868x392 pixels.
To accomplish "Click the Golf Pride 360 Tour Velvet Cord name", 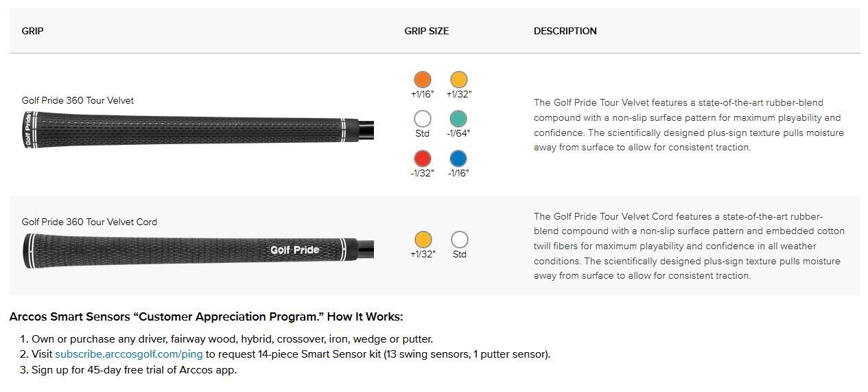I will 89,222.
